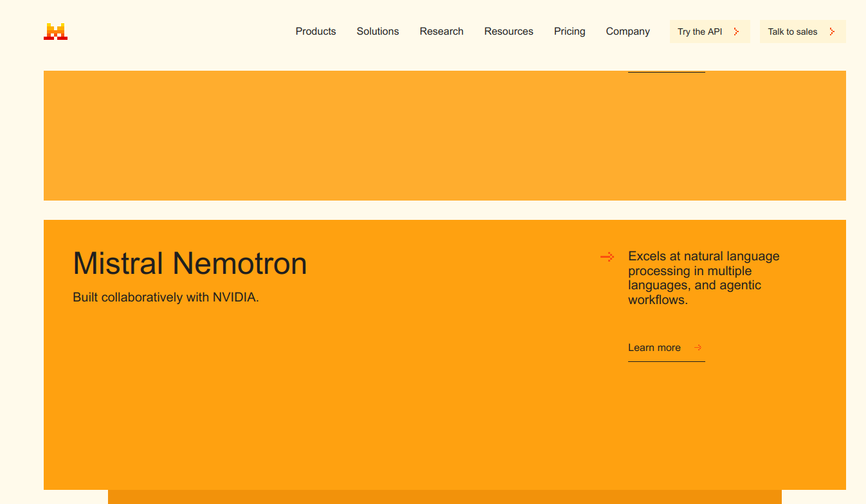The height and width of the screenshot is (504, 866).
Task: Open the Products menu
Action: 316,32
